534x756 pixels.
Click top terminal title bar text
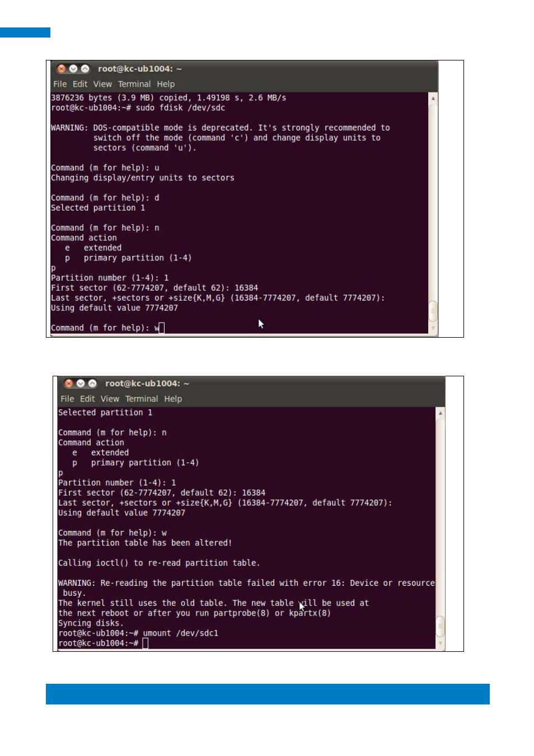(x=140, y=69)
